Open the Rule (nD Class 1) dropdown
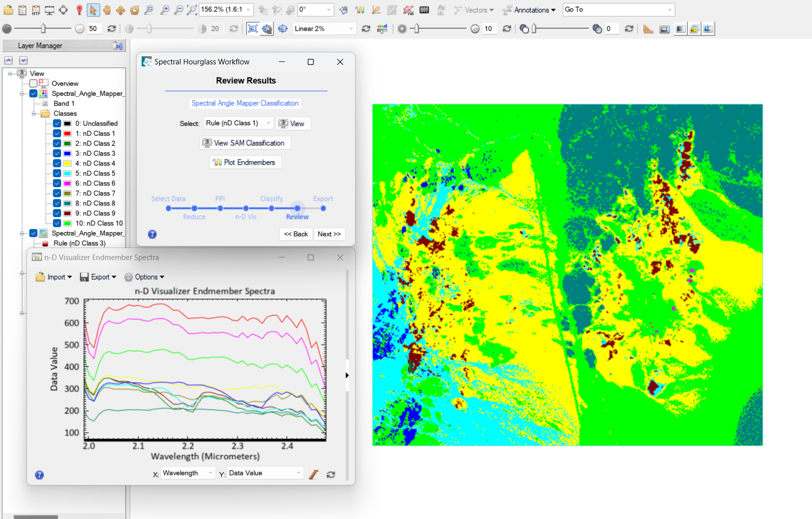The height and width of the screenshot is (519, 812). tap(238, 123)
